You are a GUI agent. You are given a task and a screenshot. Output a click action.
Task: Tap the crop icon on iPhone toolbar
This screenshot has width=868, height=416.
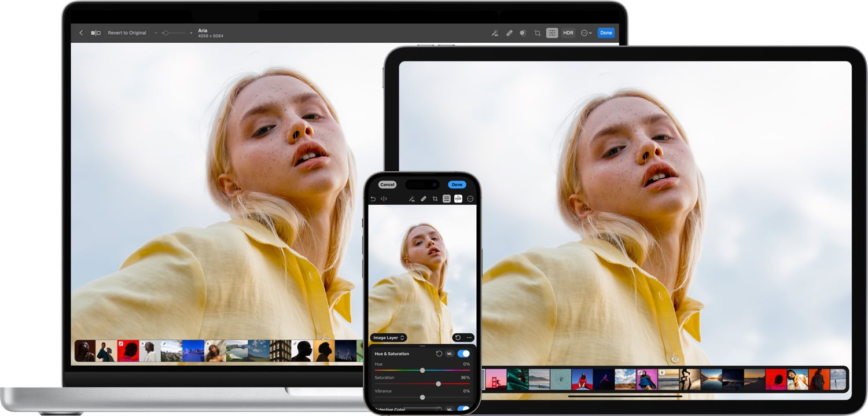[435, 199]
